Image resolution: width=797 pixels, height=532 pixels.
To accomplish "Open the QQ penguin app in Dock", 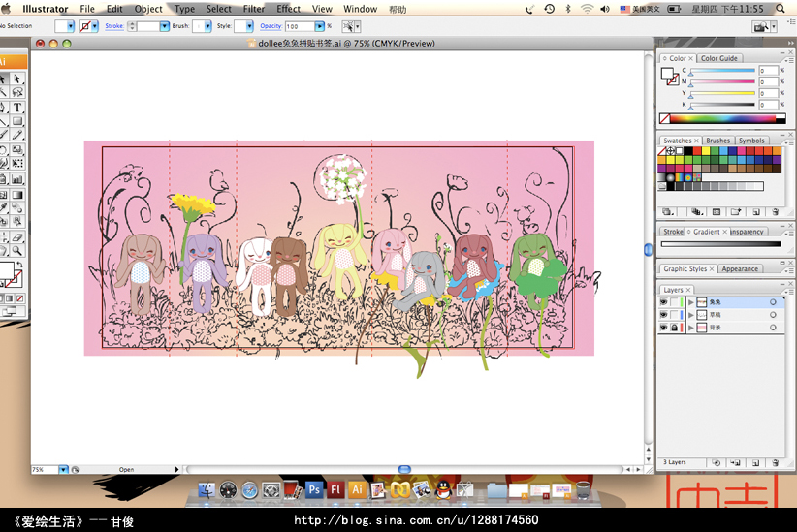I will [x=443, y=489].
